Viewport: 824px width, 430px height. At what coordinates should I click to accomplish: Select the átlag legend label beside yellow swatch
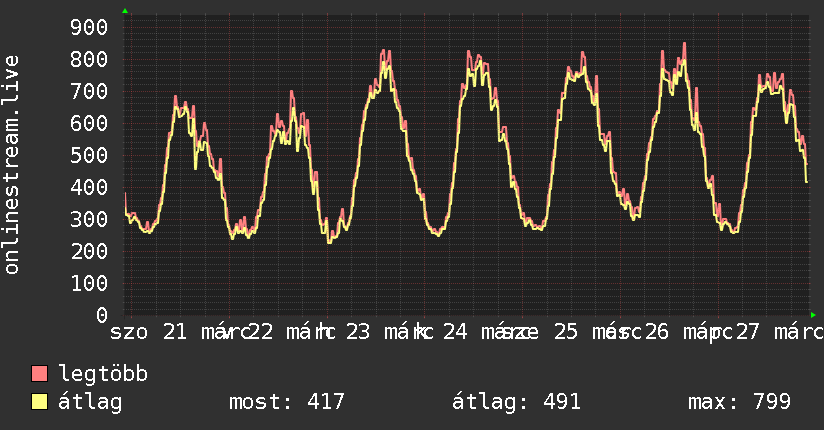pos(90,402)
